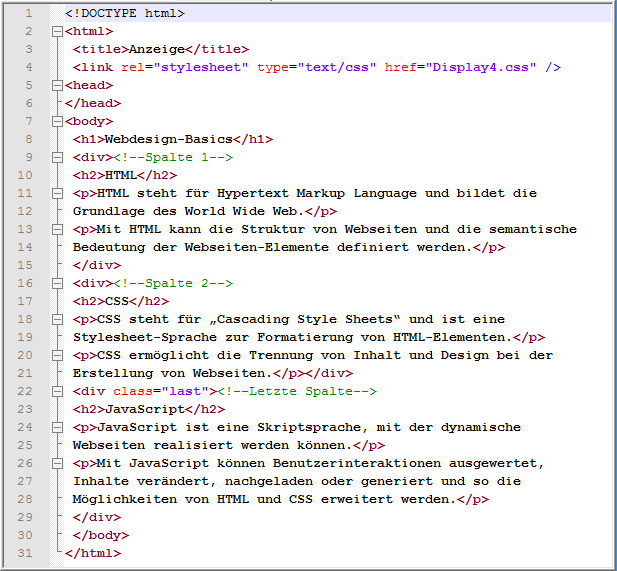
Task: Click the word Webseiten-Elemente on line 14
Action: click(257, 247)
